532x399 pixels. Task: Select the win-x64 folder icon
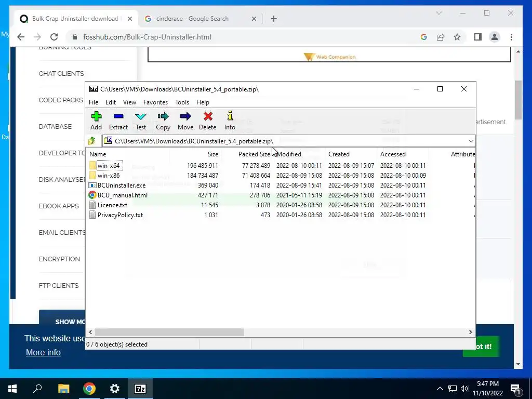pyautogui.click(x=92, y=166)
